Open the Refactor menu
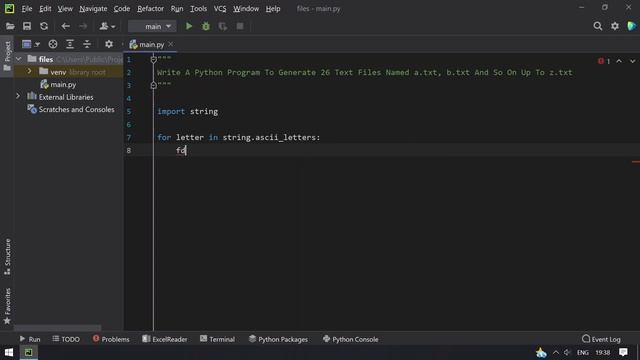 pos(150,9)
